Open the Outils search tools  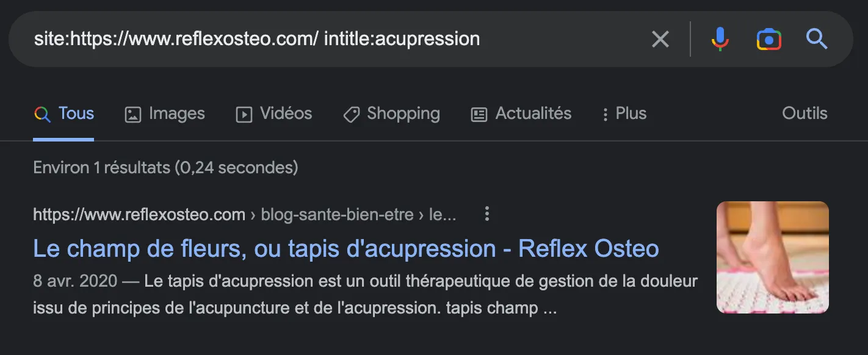pyautogui.click(x=805, y=113)
